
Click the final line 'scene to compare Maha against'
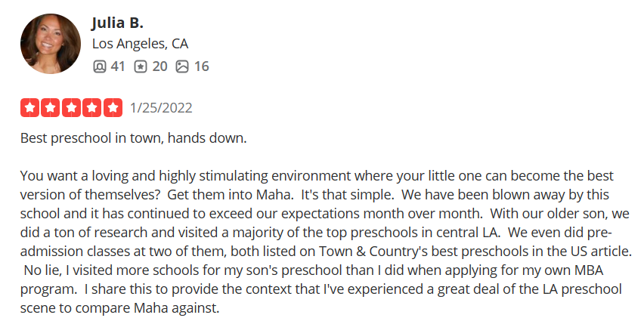click(x=120, y=307)
